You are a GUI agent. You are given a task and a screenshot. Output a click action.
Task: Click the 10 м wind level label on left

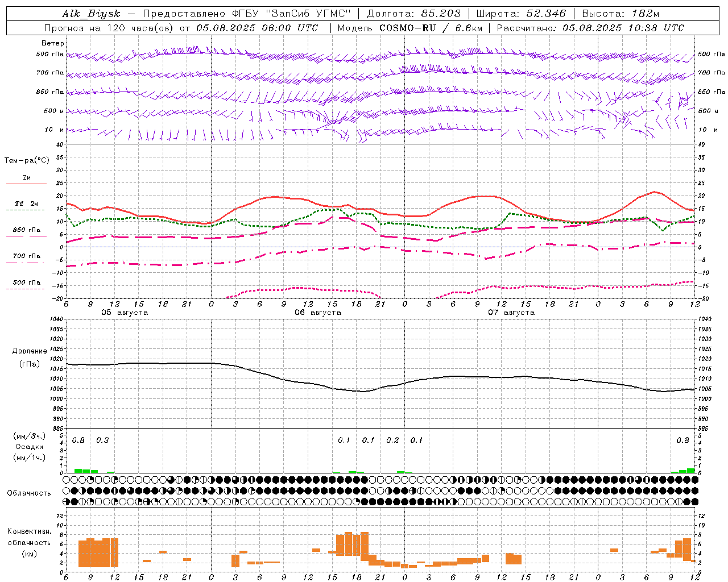coord(54,130)
